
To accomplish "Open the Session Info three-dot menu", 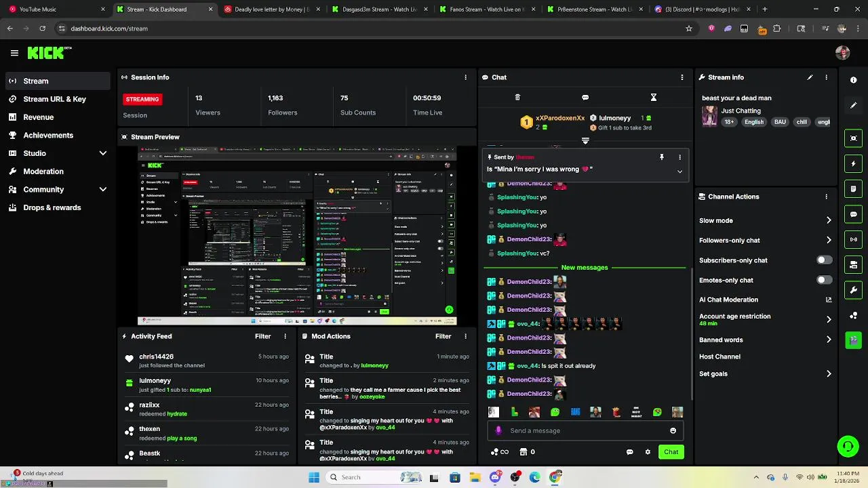I will pos(465,77).
